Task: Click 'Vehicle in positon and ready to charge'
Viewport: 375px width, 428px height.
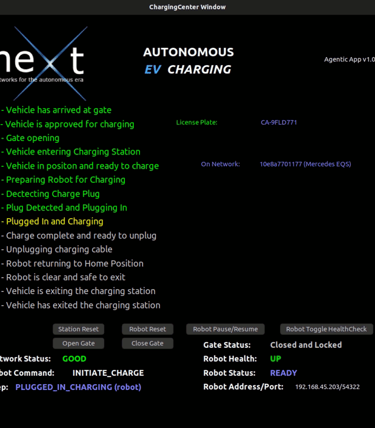Action: pyautogui.click(x=80, y=166)
